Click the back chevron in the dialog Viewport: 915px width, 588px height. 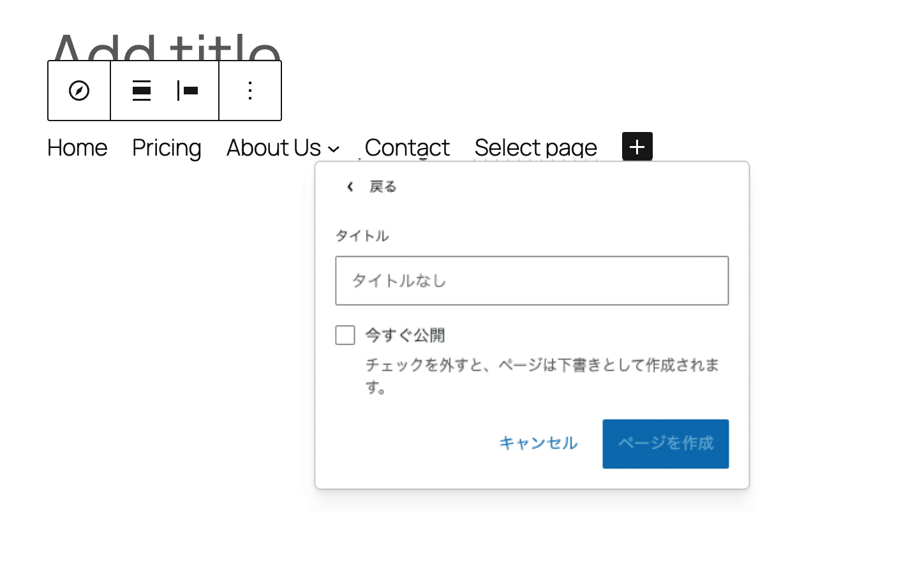(x=350, y=186)
